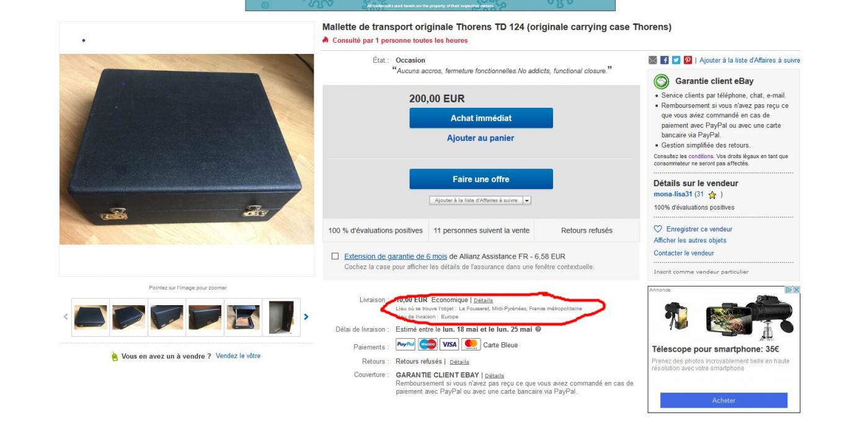Screen dimensions: 868x441
Task: Show next thumbnails with right chevron
Action: [x=306, y=317]
